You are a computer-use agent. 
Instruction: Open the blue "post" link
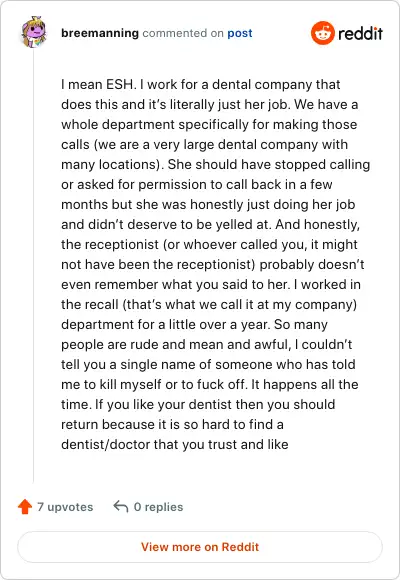pyautogui.click(x=240, y=33)
